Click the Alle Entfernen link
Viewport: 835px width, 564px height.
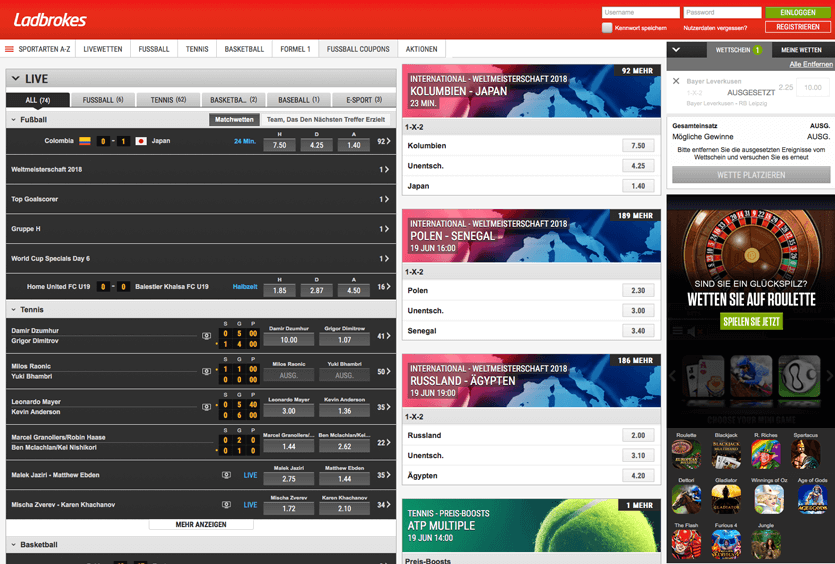[x=811, y=64]
